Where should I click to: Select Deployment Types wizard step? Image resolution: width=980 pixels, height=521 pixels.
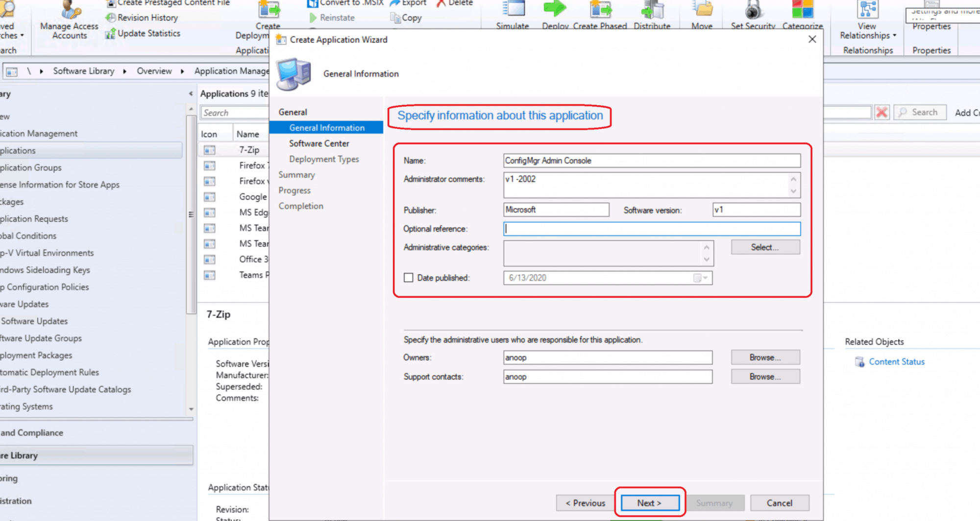(324, 159)
